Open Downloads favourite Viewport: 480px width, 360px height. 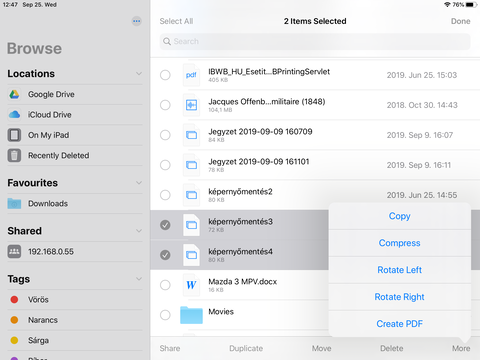coord(75,203)
